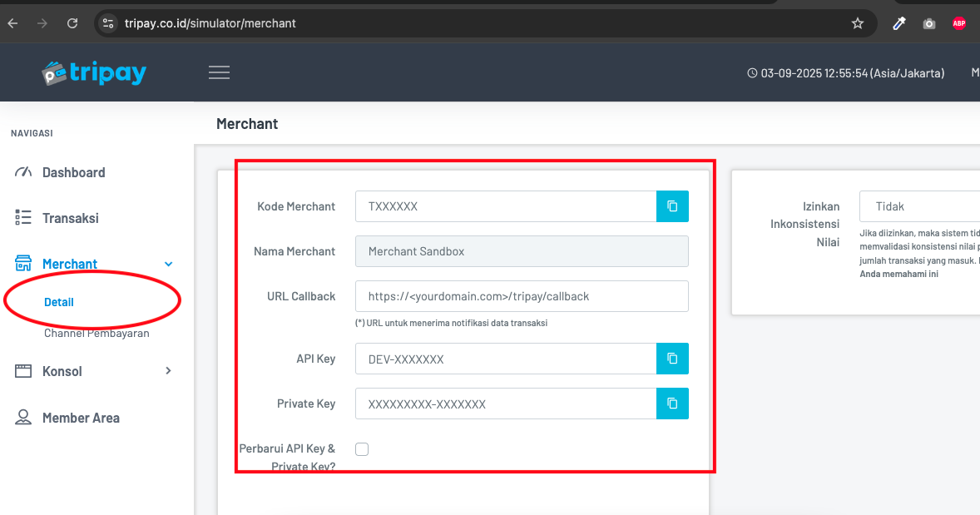Open Dashboard from navigation

pyautogui.click(x=73, y=172)
